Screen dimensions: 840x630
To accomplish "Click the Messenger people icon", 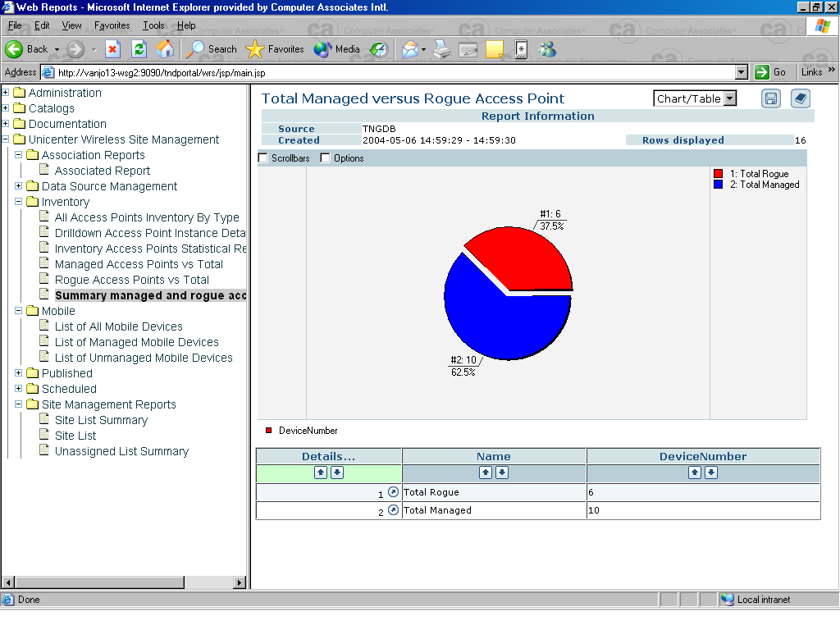I will (x=547, y=49).
